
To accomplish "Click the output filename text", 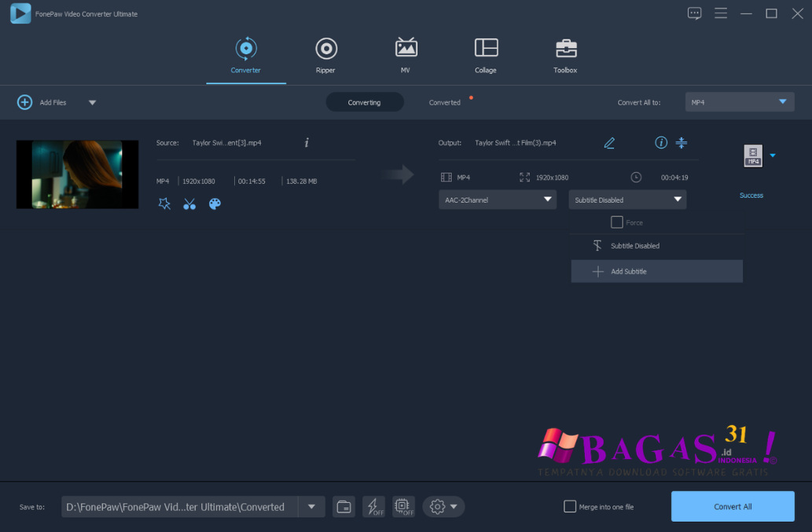I will click(516, 143).
